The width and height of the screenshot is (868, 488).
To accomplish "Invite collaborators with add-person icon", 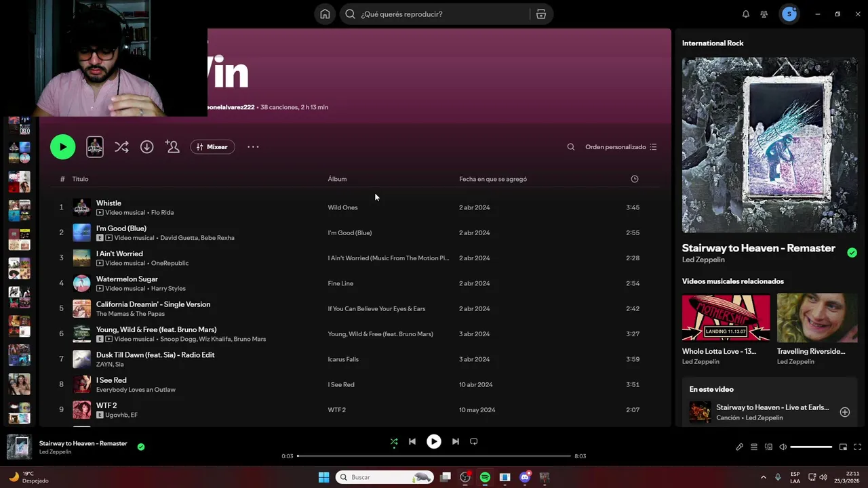I will tap(172, 147).
